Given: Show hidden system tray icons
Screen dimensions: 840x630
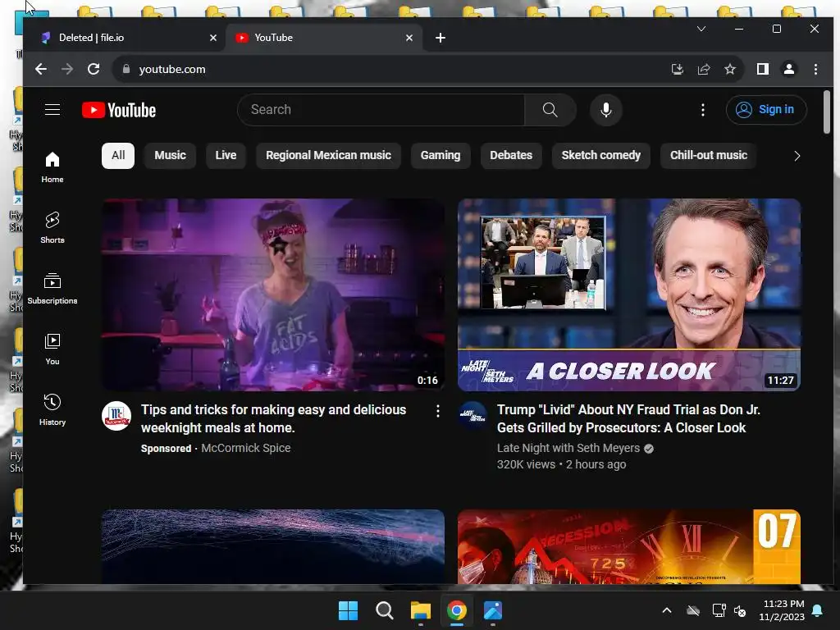Looking at the screenshot, I should [x=666, y=610].
